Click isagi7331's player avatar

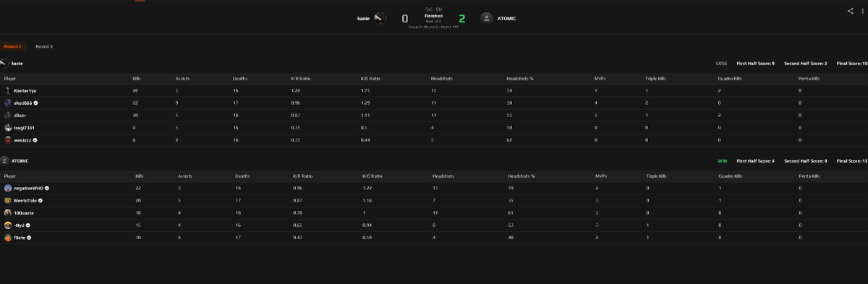click(7, 127)
